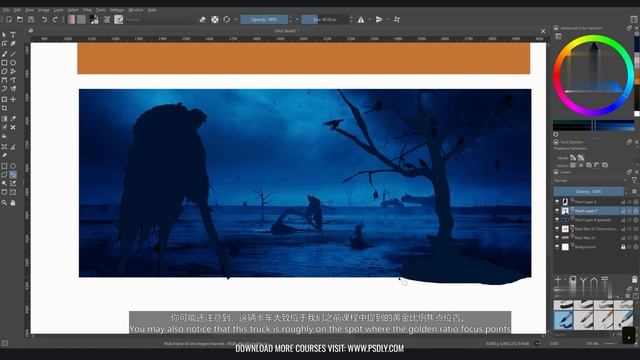The height and width of the screenshot is (360, 640).
Task: Open layer properties
Action: click(604, 280)
